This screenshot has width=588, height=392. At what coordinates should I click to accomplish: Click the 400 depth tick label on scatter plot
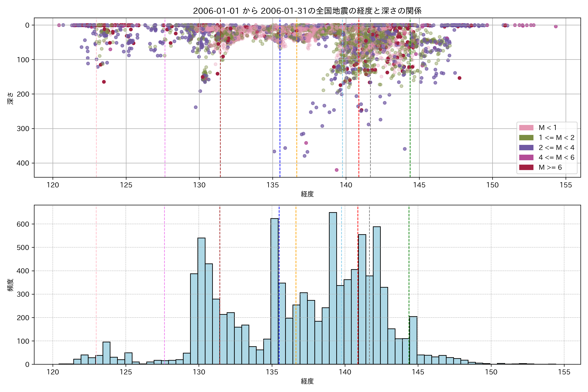[x=23, y=163]
